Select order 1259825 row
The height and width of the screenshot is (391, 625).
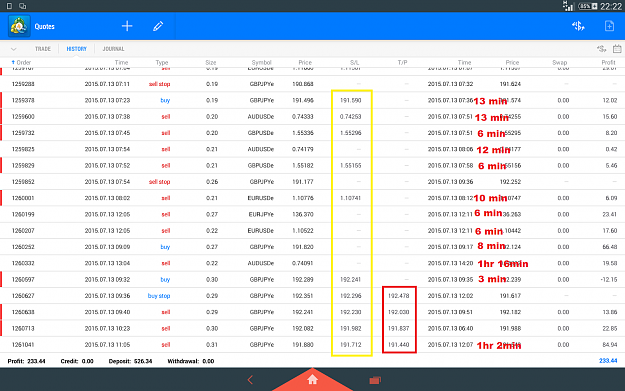pyautogui.click(x=312, y=149)
